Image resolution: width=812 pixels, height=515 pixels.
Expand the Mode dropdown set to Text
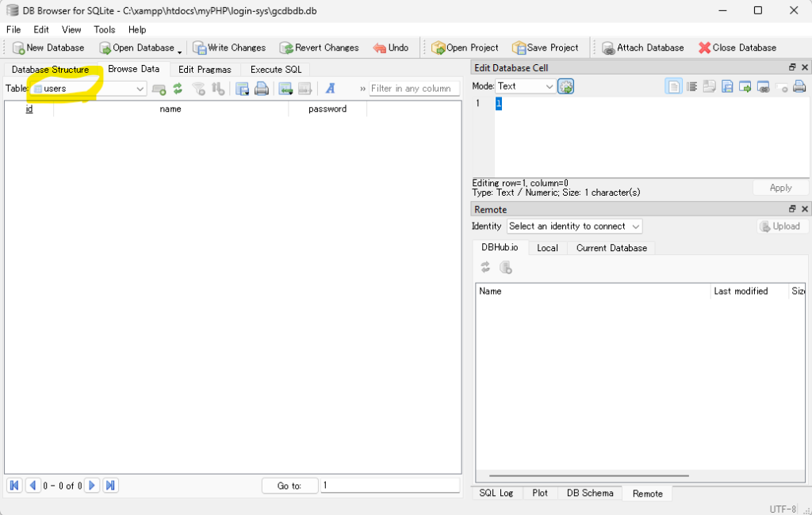[526, 86]
